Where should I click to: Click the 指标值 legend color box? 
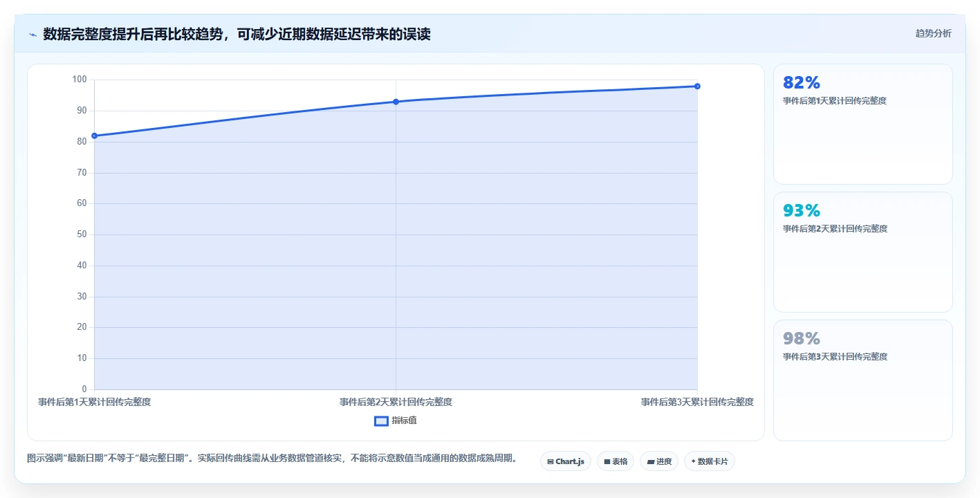tap(381, 421)
